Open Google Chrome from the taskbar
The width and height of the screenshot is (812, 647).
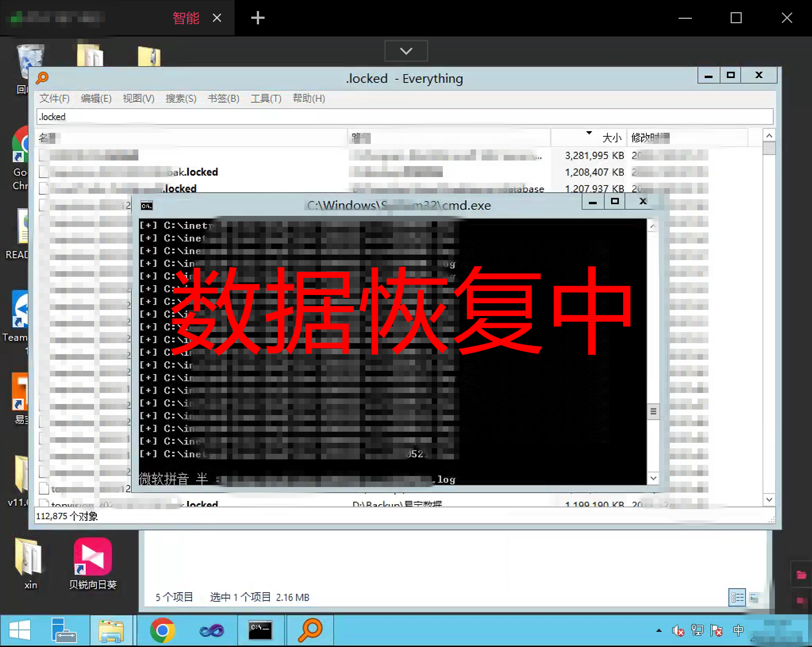click(162, 630)
